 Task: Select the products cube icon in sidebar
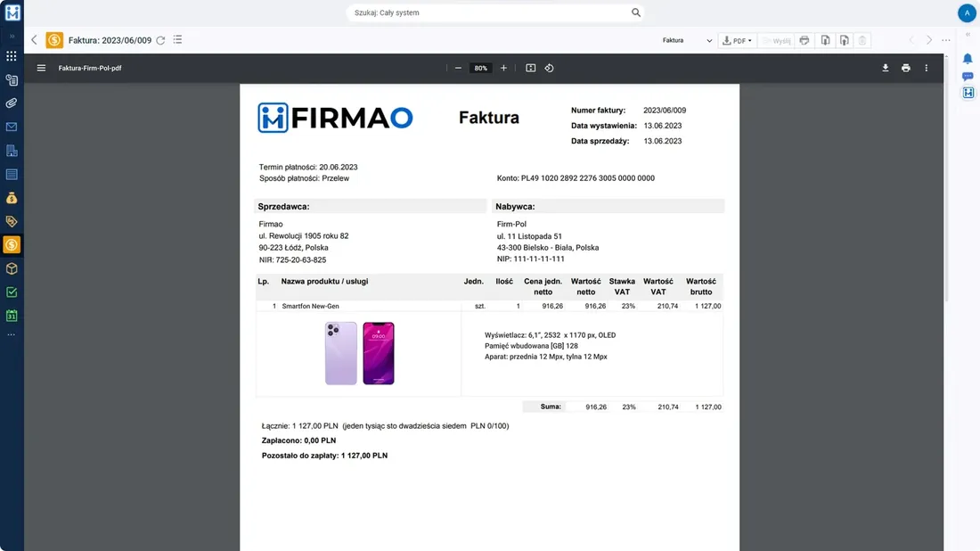pyautogui.click(x=11, y=267)
